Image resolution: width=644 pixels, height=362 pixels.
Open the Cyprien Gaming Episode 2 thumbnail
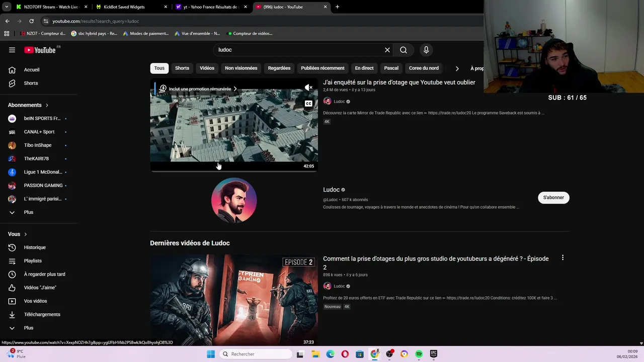[234, 300]
